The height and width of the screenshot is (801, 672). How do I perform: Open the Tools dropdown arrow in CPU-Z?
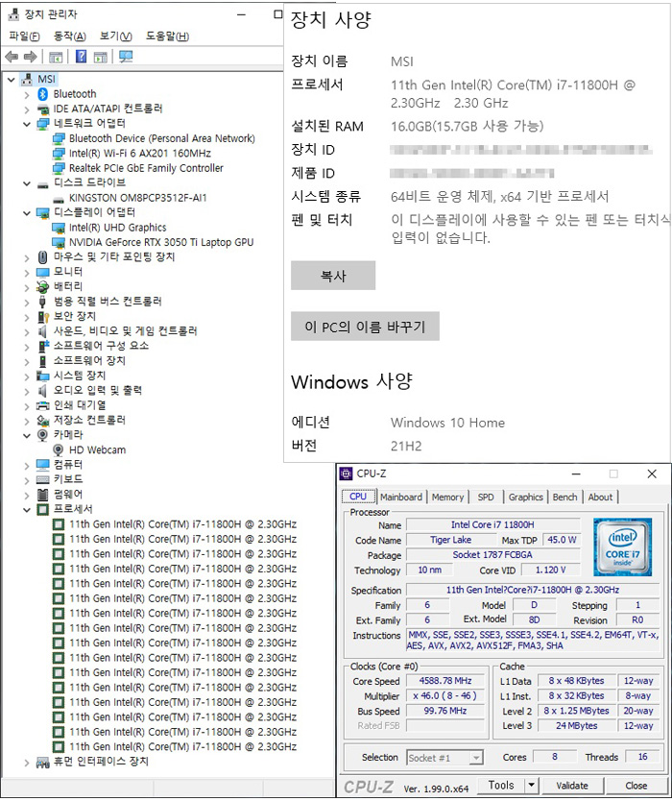click(531, 785)
